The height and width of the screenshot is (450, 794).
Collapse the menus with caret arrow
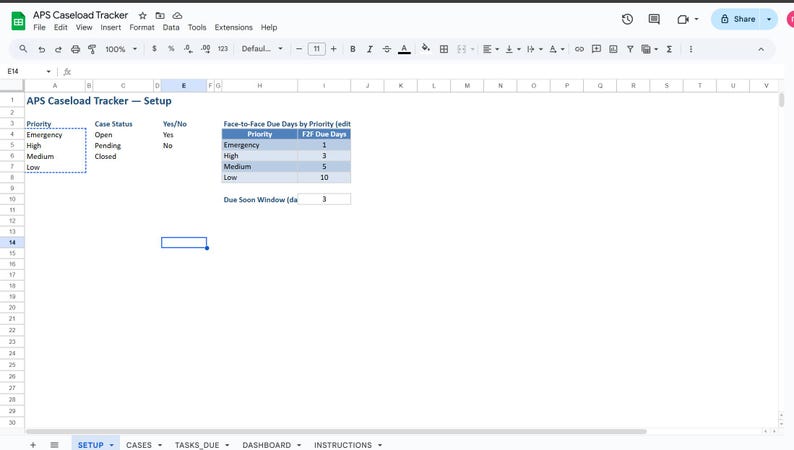tap(761, 49)
